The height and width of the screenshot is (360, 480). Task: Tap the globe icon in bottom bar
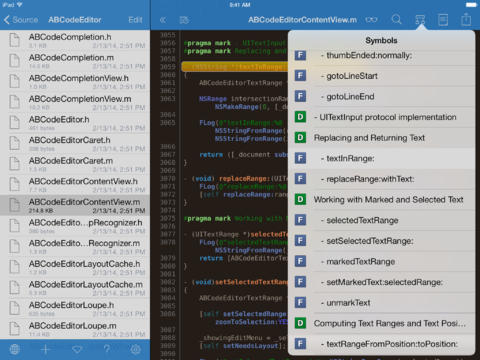tap(14, 349)
